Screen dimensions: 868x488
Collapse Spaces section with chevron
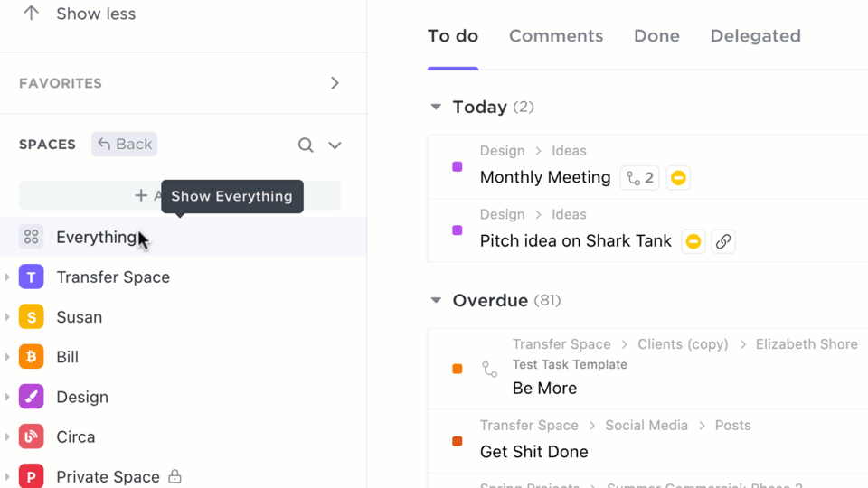pos(335,145)
